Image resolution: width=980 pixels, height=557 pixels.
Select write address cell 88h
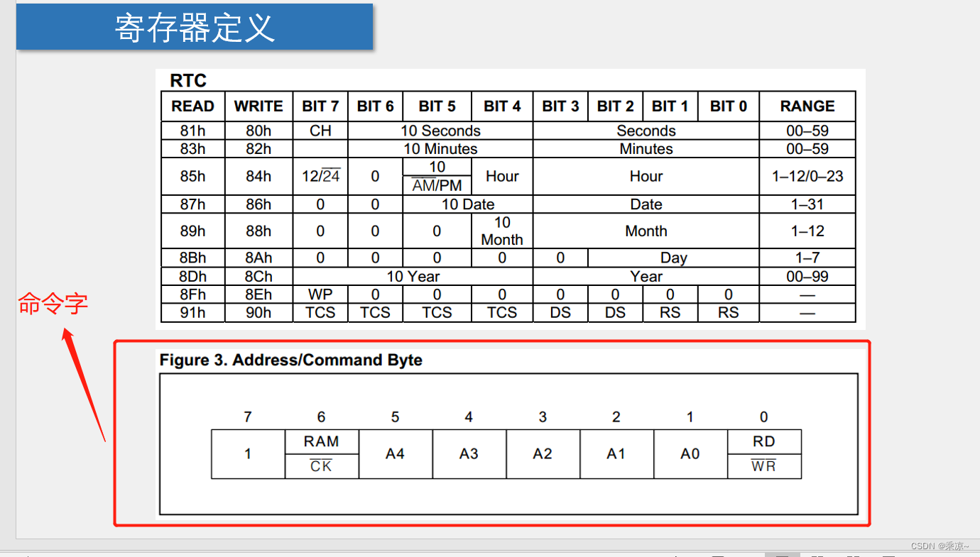pyautogui.click(x=258, y=231)
